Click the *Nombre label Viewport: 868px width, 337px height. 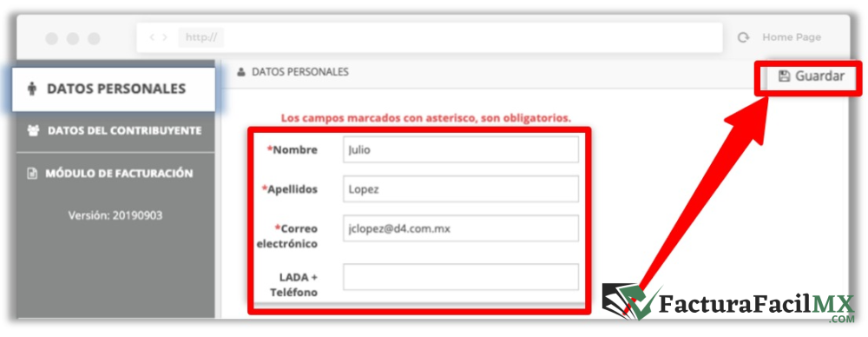pyautogui.click(x=293, y=149)
